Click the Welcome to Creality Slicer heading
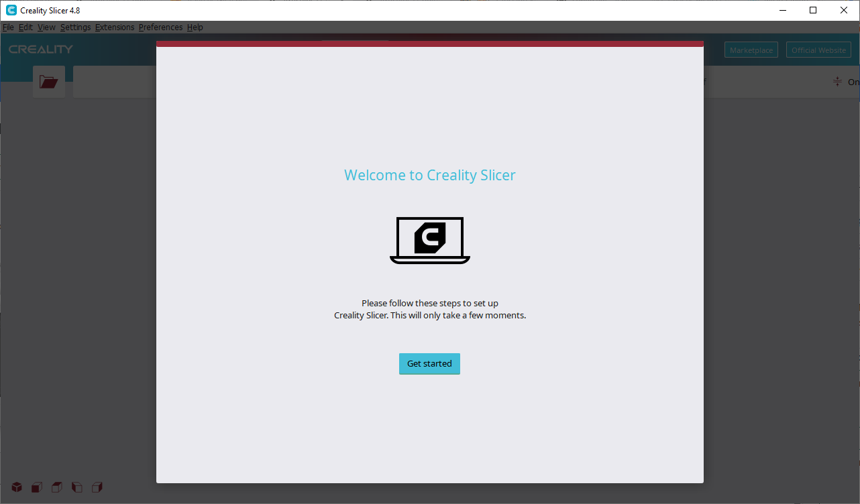Screen dimensions: 860x504 [x=430, y=176]
